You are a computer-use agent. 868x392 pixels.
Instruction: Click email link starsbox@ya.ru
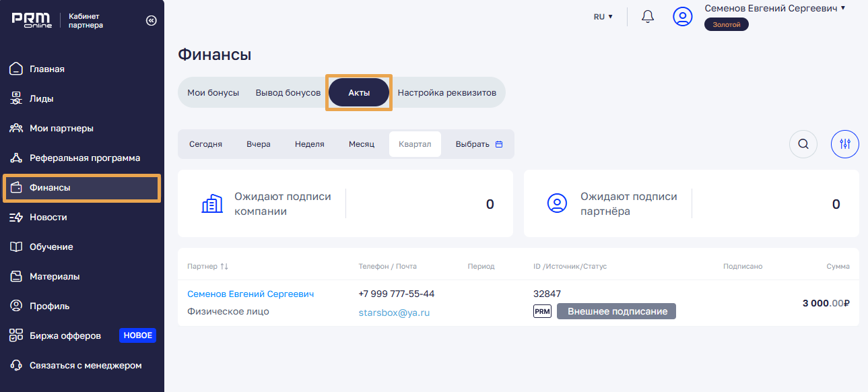(x=394, y=313)
